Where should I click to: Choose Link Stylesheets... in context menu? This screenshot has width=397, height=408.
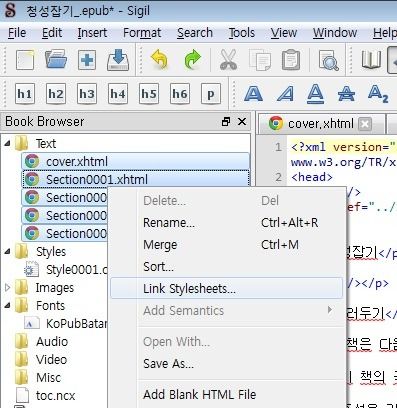coord(227,288)
